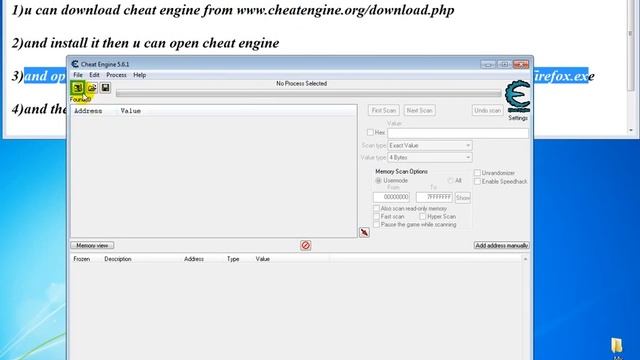Click the red arrow add-to-list icon
This screenshot has width=640, height=360.
point(364,233)
